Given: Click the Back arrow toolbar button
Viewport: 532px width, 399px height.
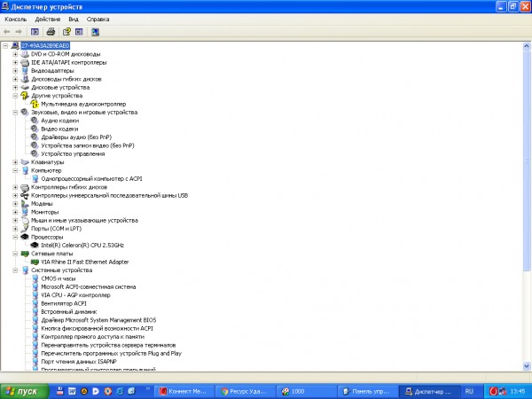Looking at the screenshot, I should coord(6,32).
